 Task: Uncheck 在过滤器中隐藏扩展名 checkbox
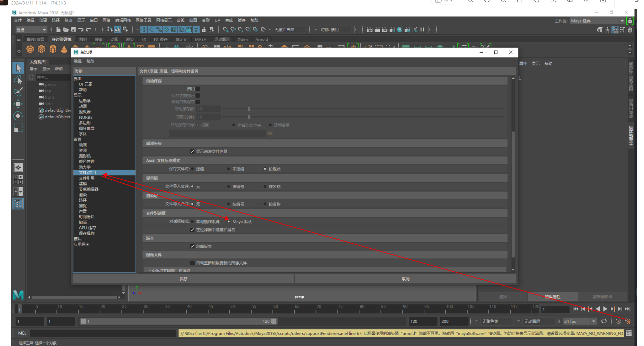point(192,230)
